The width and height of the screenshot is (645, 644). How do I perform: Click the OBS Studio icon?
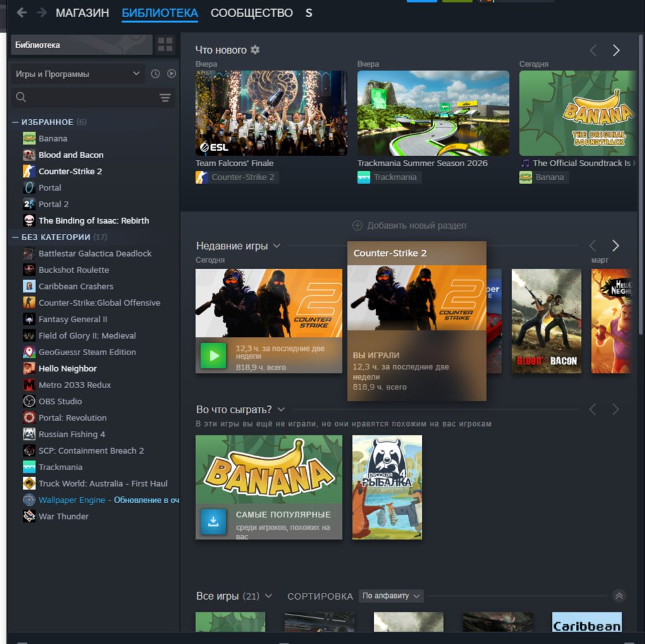pos(29,401)
